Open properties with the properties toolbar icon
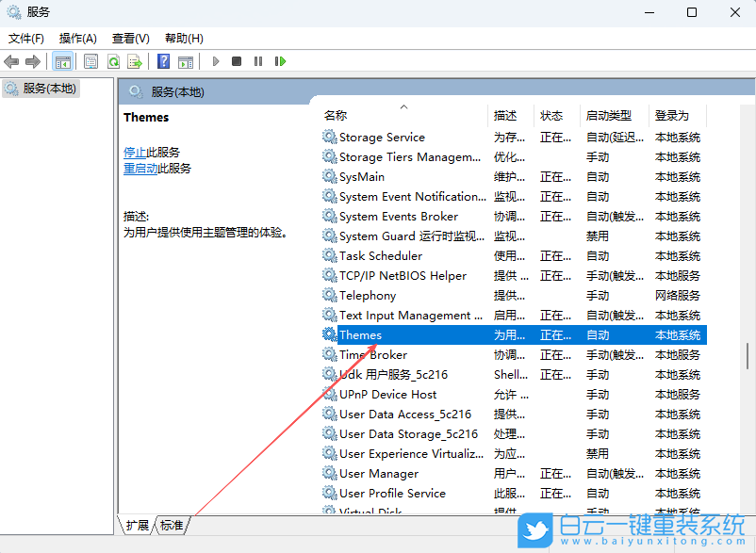 pos(89,61)
